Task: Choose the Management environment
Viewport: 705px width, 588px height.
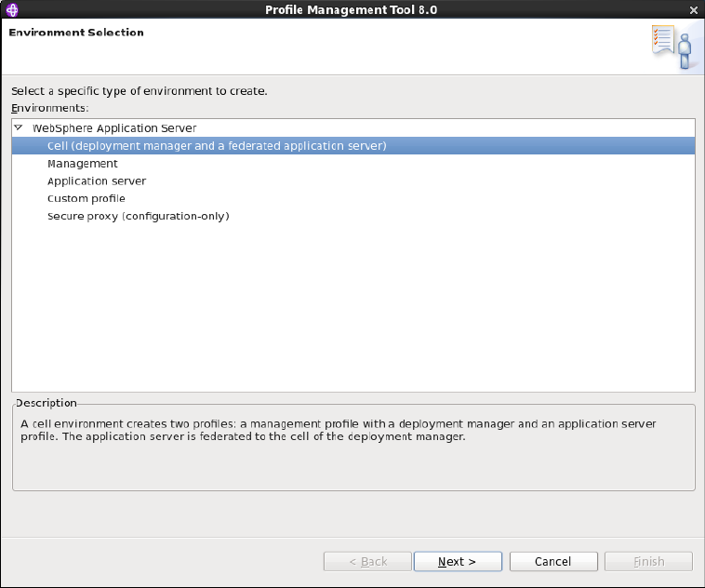Action: [82, 164]
